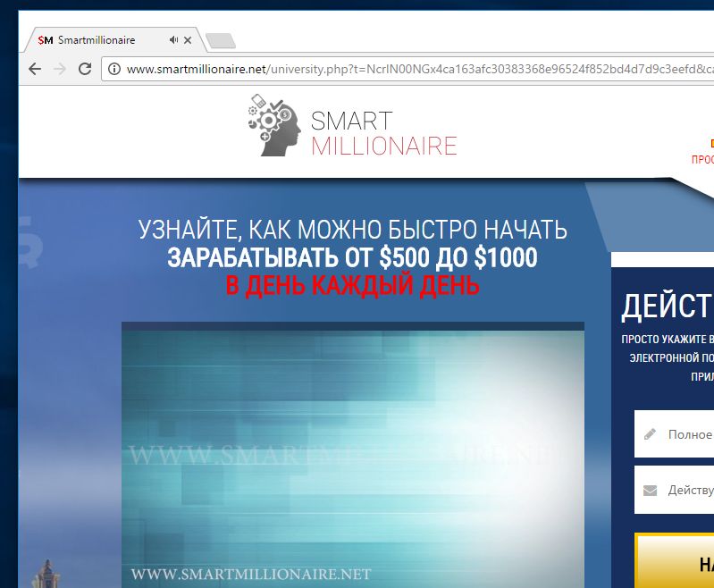
Task: Open a new tab with the blank tab button
Action: (x=221, y=40)
